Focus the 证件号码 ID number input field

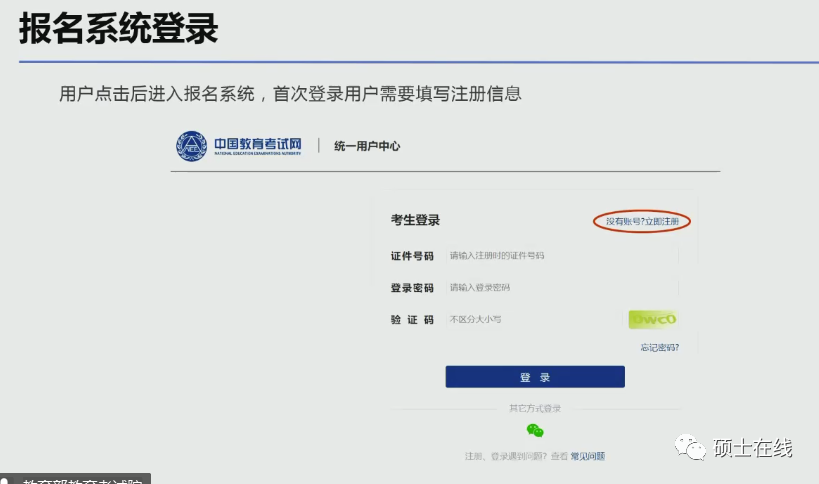(x=560, y=256)
